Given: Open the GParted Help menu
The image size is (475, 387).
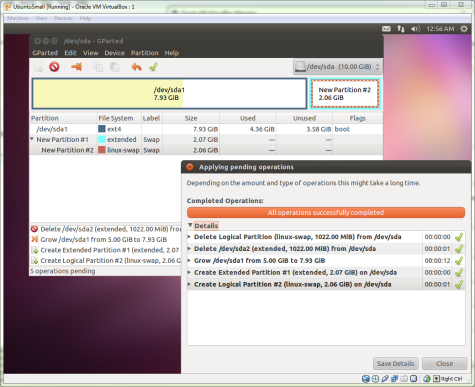Looking at the screenshot, I should (x=172, y=53).
